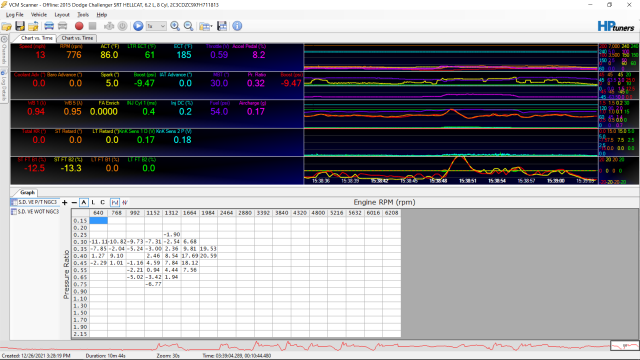Image resolution: width=640 pixels, height=360 pixels.
Task: Start recording with the red record button
Action: (x=79, y=26)
